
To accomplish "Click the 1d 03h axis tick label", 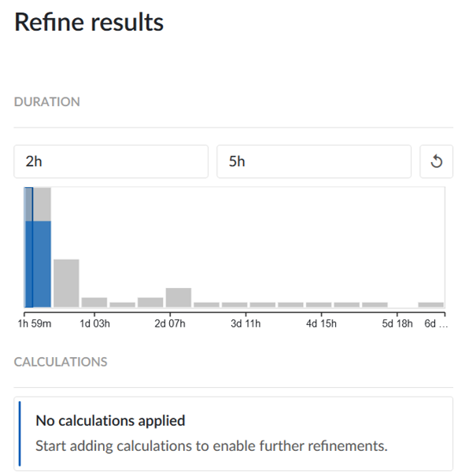I will [94, 323].
